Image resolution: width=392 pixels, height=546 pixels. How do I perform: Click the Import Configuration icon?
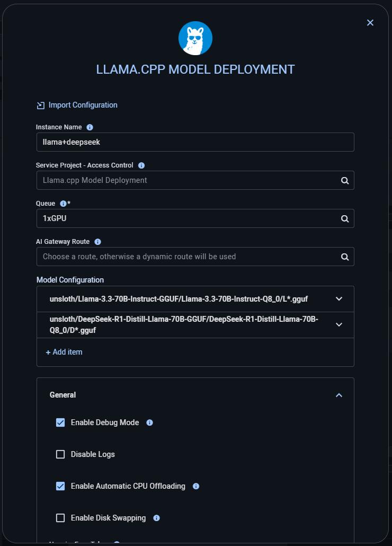pyautogui.click(x=40, y=105)
